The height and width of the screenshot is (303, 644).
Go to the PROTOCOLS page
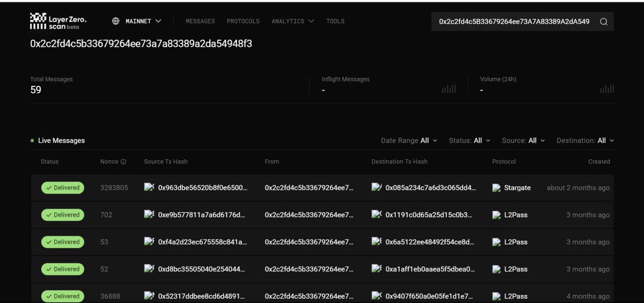(243, 21)
